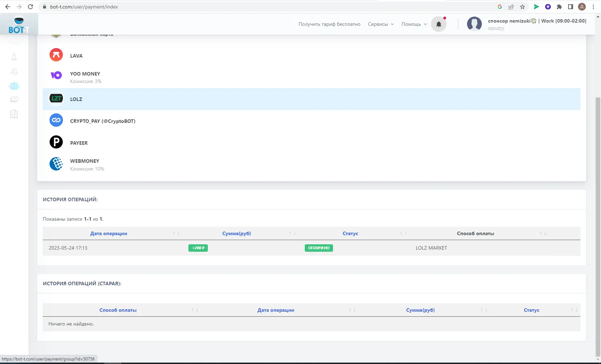This screenshot has height=364, width=601.
Task: Bookmark this page with the star icon
Action: coord(523,7)
